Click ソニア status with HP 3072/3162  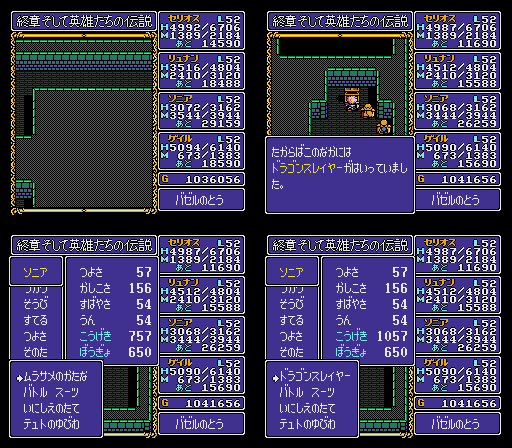click(x=201, y=111)
